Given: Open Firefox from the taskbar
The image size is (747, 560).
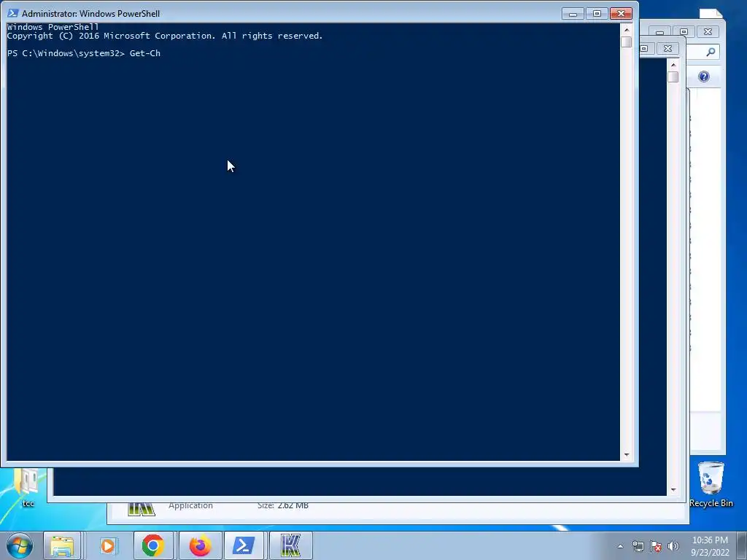Looking at the screenshot, I should (x=200, y=545).
